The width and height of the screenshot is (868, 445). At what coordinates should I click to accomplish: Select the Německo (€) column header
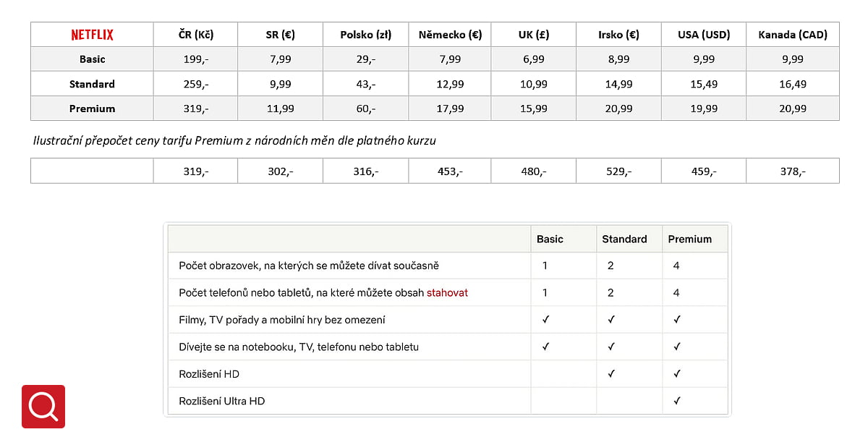pos(450,35)
